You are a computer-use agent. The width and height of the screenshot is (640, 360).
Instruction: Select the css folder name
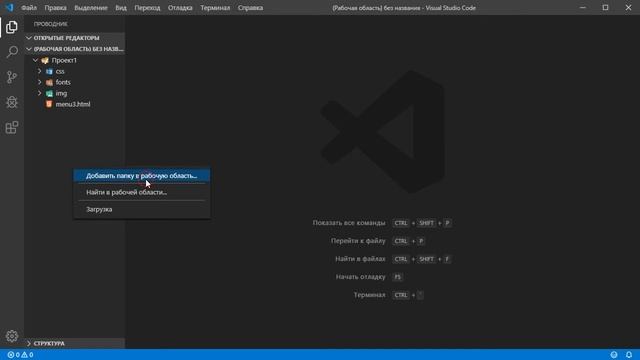[x=60, y=71]
